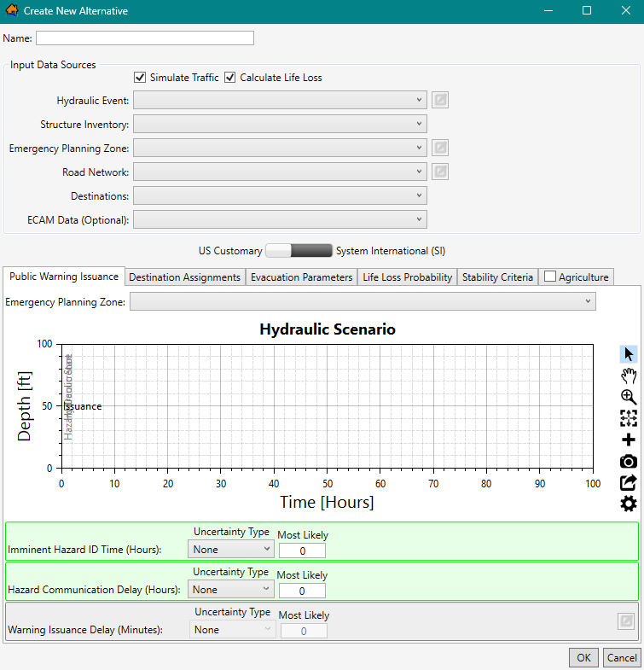Enable the Agriculture tab checkbox
The height and width of the screenshot is (670, 644).
click(550, 277)
